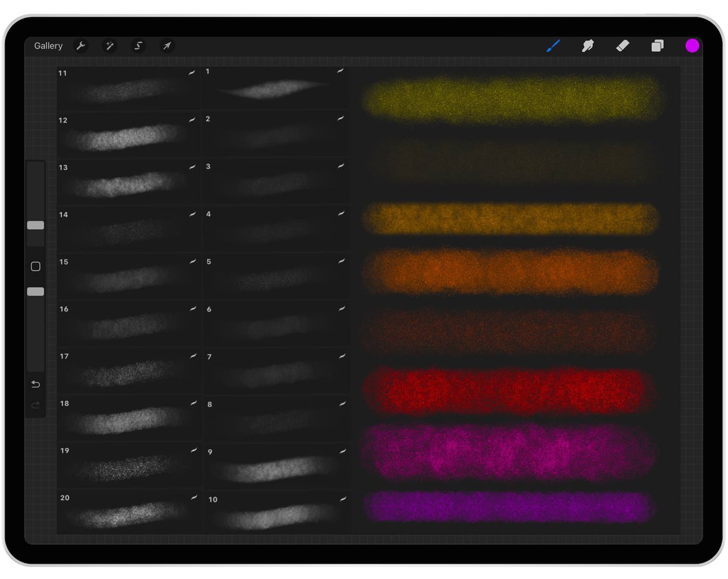This screenshot has height=579, width=728.
Task: Click the stroke icon on brush 13
Action: pyautogui.click(x=193, y=167)
